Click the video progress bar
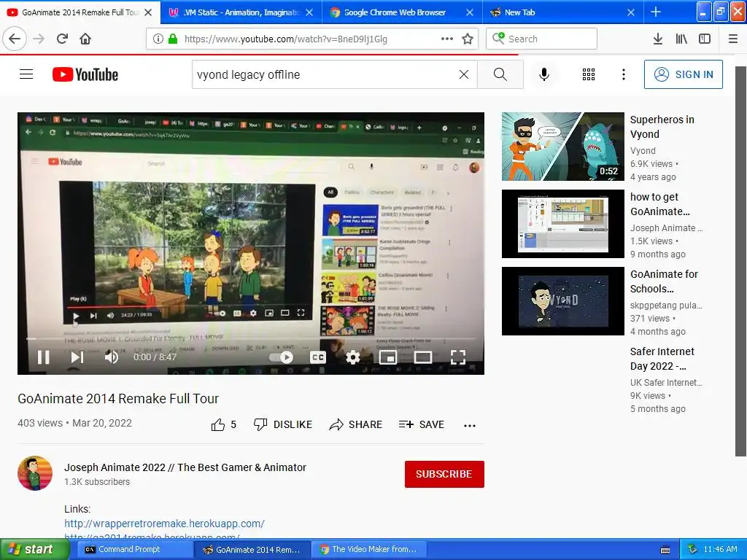The height and width of the screenshot is (560, 747). point(251,338)
